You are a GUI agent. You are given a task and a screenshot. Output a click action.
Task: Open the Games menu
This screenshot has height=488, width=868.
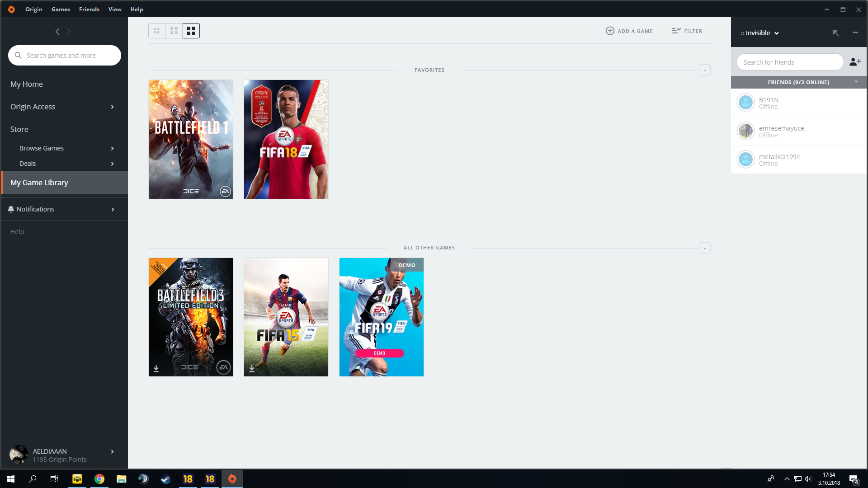click(x=61, y=9)
